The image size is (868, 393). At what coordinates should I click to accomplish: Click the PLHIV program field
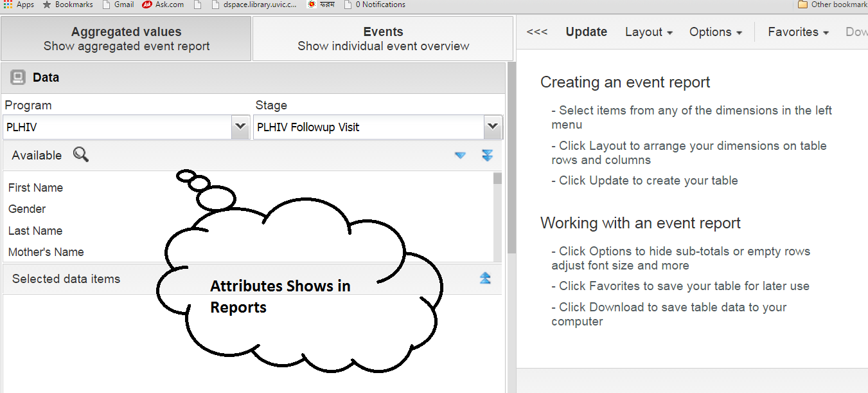point(118,127)
